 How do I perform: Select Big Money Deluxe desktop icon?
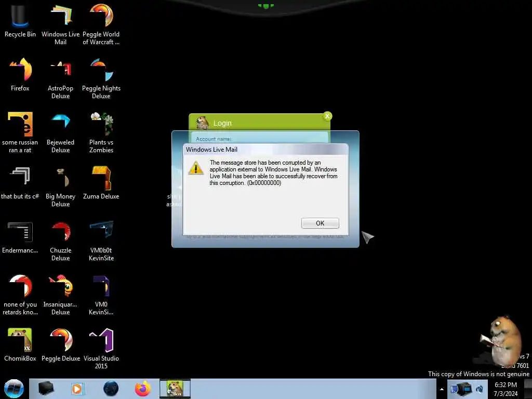(x=60, y=187)
